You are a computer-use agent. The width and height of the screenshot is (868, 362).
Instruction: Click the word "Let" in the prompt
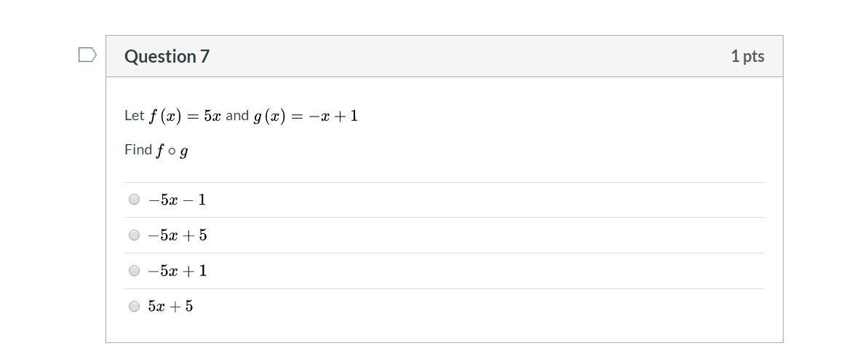coord(135,116)
